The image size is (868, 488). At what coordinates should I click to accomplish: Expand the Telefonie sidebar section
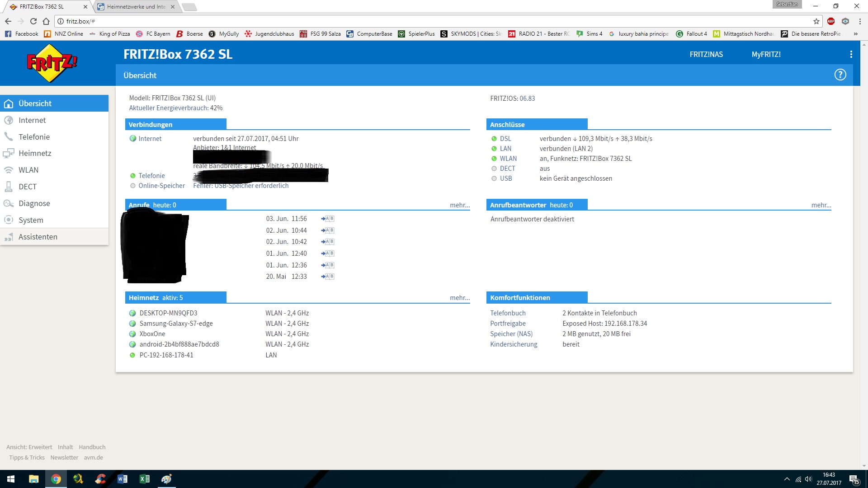[x=34, y=137]
